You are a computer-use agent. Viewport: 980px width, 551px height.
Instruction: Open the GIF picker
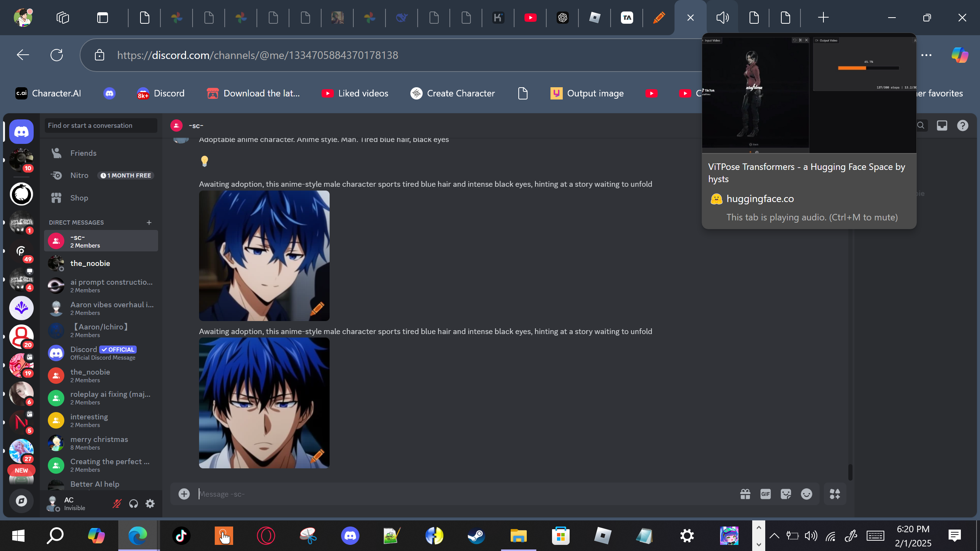click(765, 494)
